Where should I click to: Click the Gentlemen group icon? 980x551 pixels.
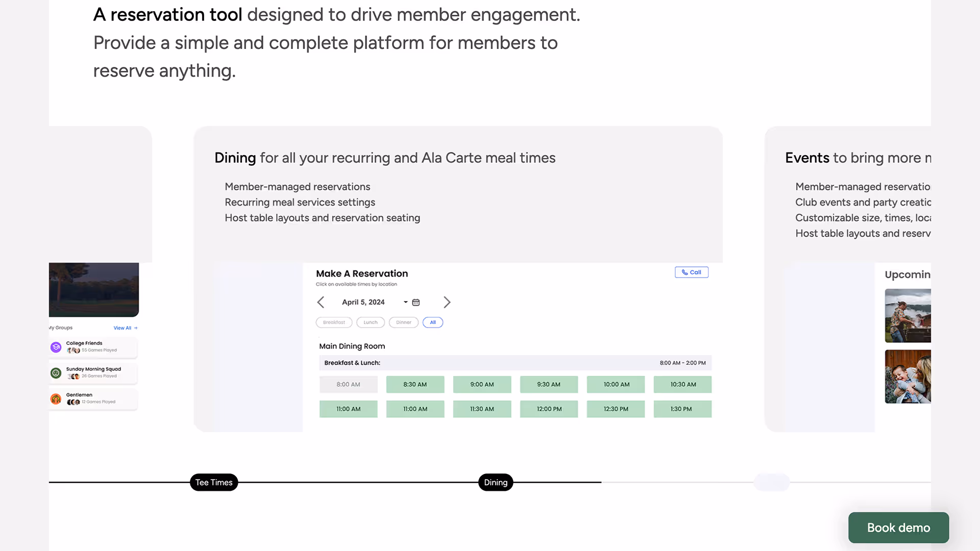tap(56, 399)
